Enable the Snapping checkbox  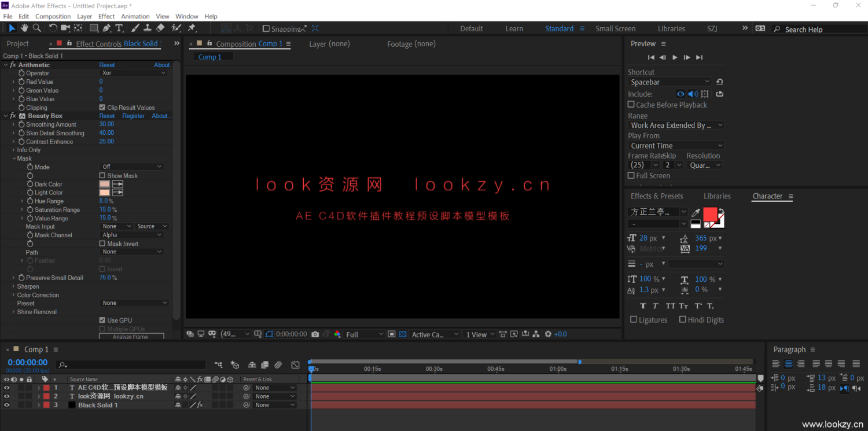(x=266, y=28)
